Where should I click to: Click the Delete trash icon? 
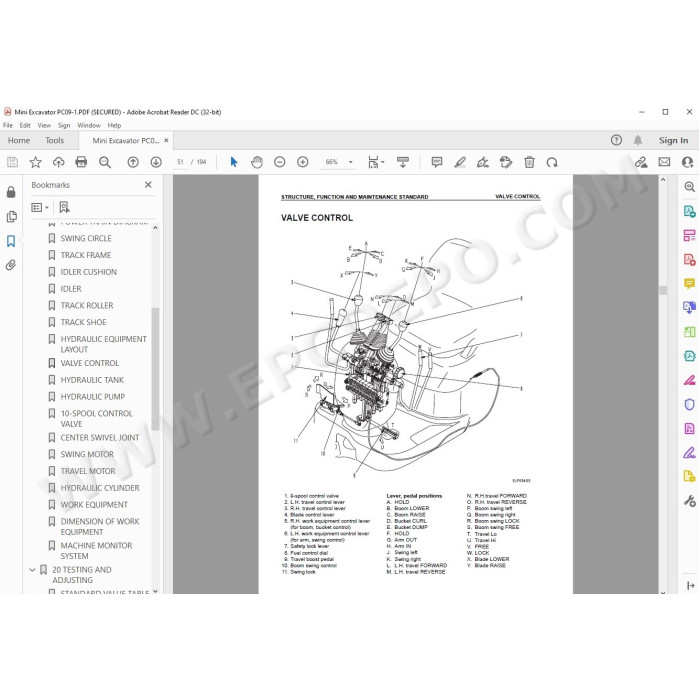[529, 162]
